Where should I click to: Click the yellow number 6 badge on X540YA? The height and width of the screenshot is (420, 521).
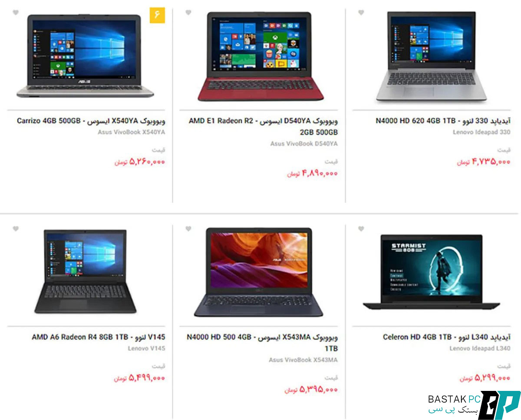(157, 15)
